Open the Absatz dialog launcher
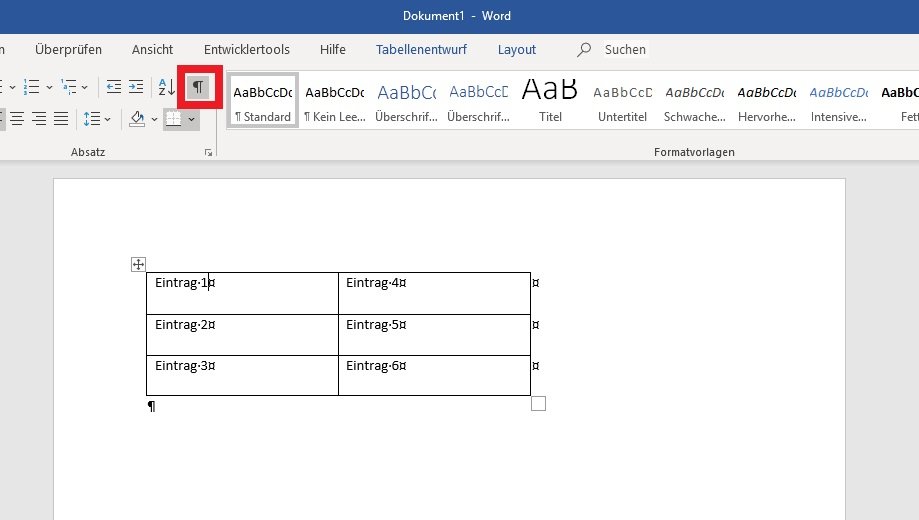This screenshot has width=919, height=520. pyautogui.click(x=209, y=152)
